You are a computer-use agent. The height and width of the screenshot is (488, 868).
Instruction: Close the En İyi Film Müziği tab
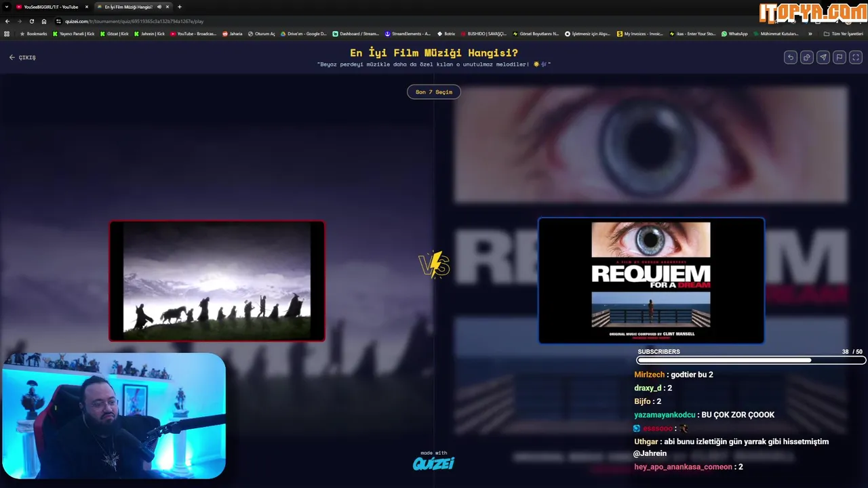point(167,7)
